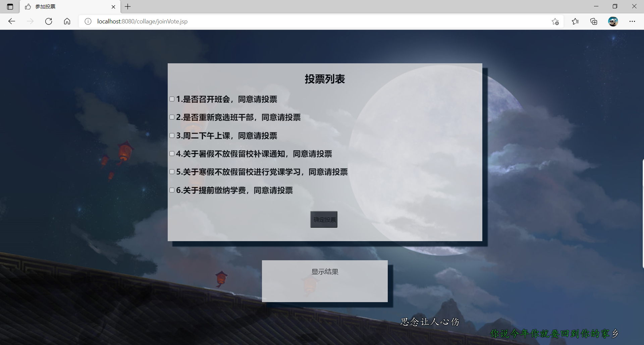Open the Collections panel

[x=594, y=21]
